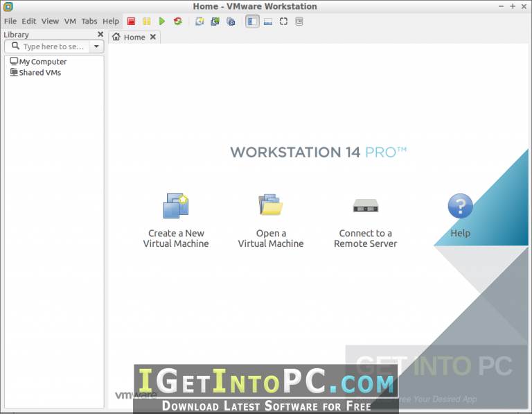Click the red Power Off toolbar icon

point(132,21)
